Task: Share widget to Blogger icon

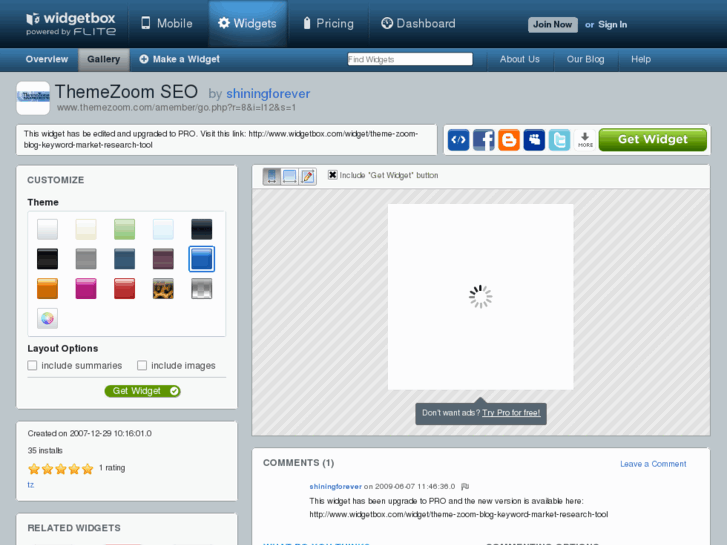Action: coord(509,140)
